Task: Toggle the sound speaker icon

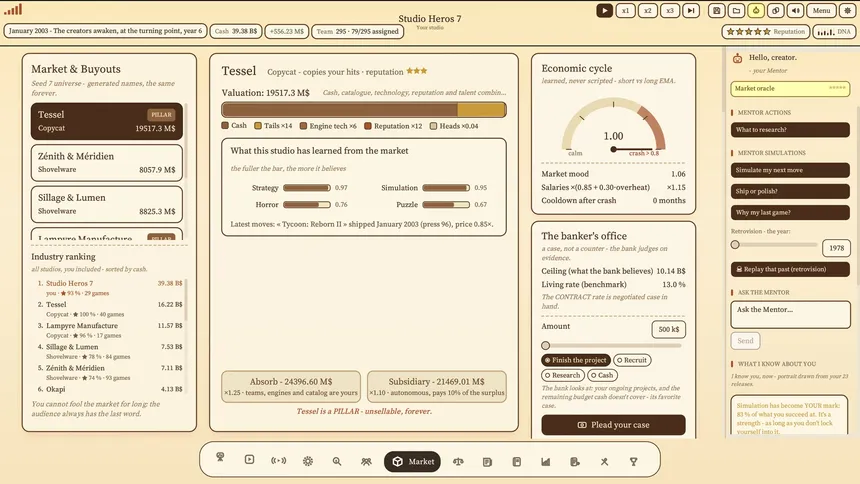Action: pos(796,10)
